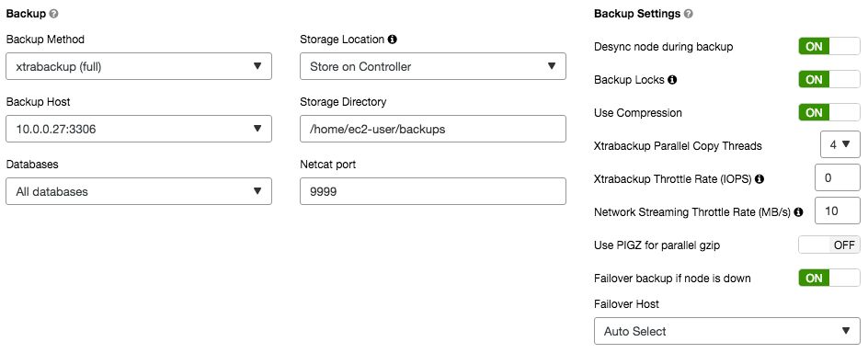Image resolution: width=868 pixels, height=353 pixels.
Task: Click the help icon beside Backup Settings
Action: pyautogui.click(x=688, y=14)
